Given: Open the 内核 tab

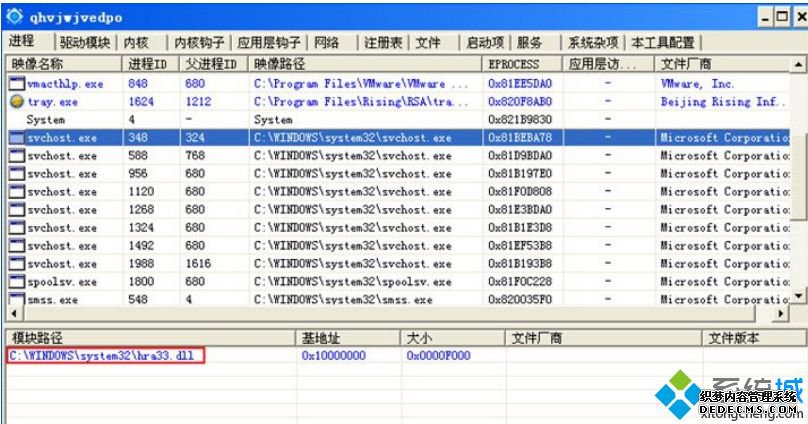Looking at the screenshot, I should pos(136,42).
